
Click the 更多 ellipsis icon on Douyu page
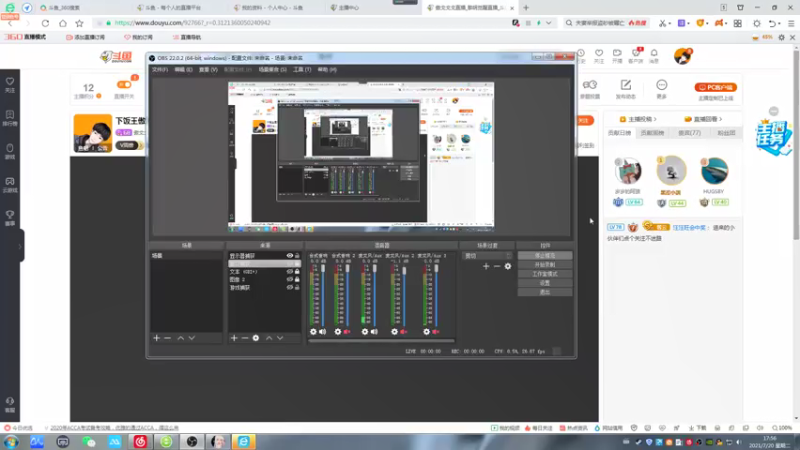[x=662, y=85]
